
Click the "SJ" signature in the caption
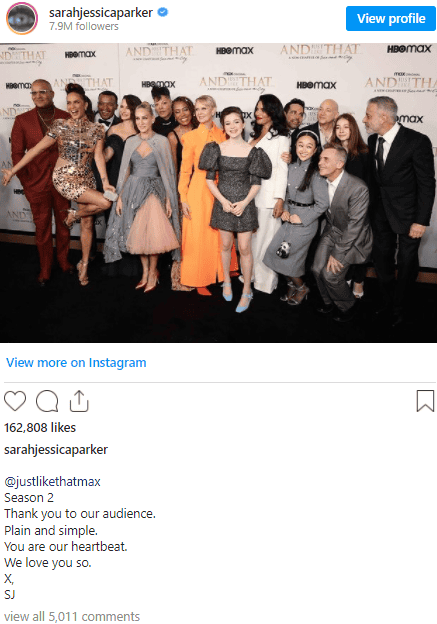coord(10,595)
